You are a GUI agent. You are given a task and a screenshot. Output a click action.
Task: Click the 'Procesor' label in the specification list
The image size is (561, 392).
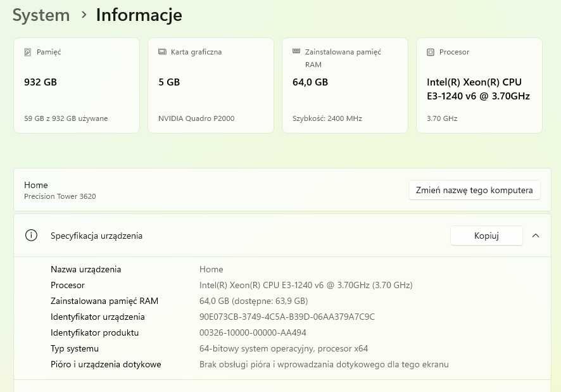(68, 286)
